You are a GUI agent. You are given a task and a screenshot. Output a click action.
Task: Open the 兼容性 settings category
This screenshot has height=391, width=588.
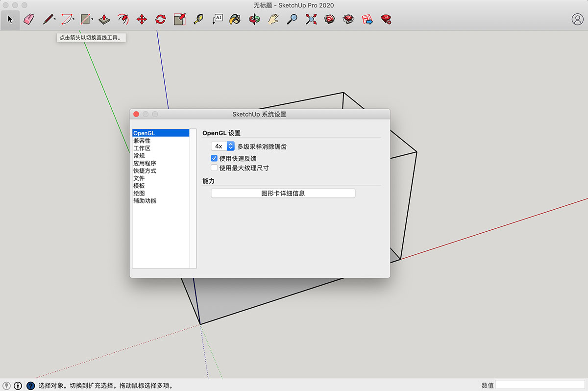(x=161, y=141)
